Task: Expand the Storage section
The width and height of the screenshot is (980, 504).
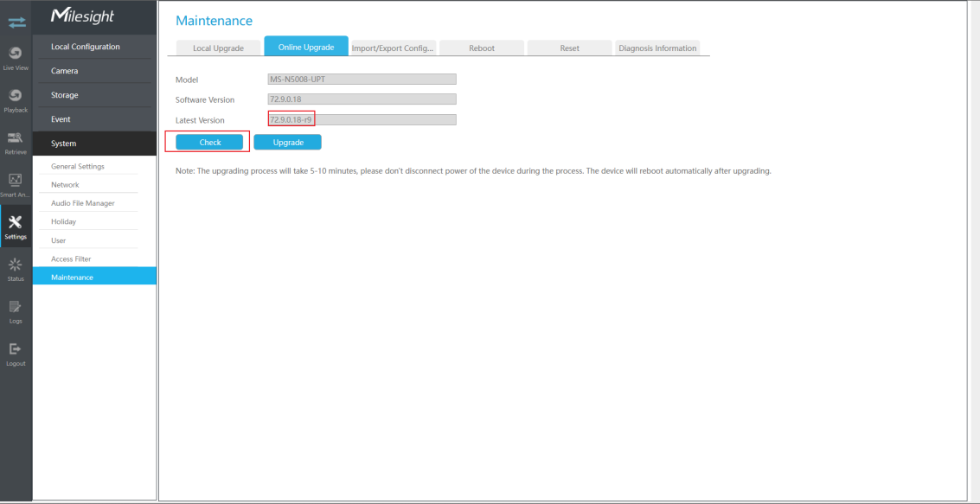Action: (94, 95)
